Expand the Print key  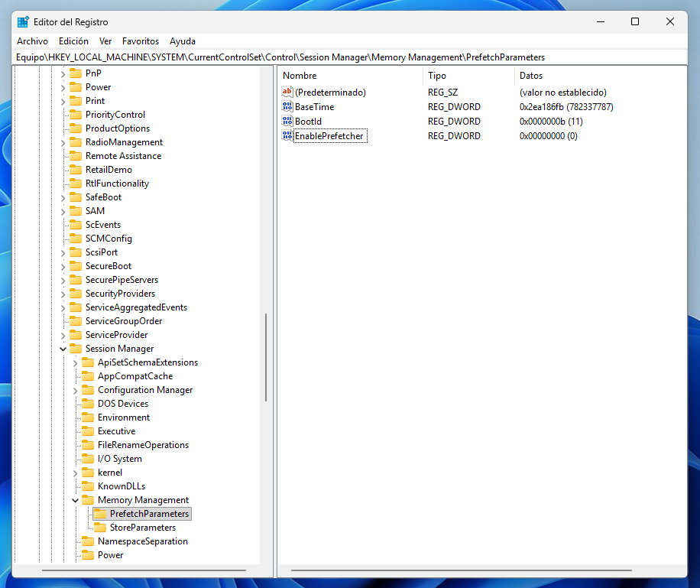(63, 102)
